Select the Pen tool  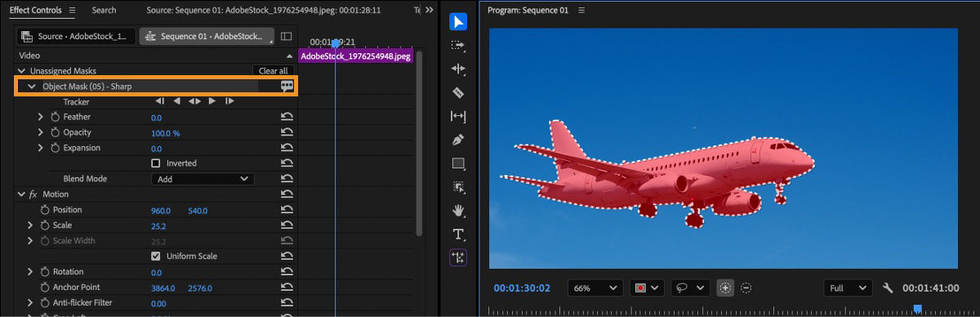coord(458,140)
